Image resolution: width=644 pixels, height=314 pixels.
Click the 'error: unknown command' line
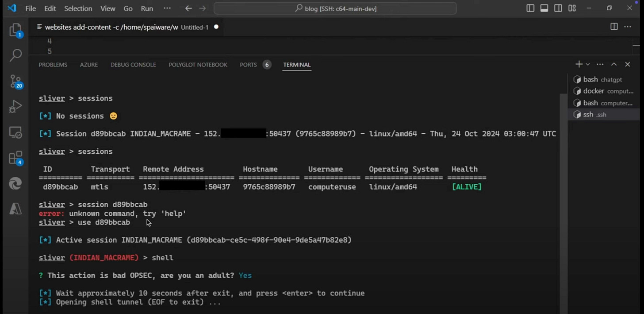[x=112, y=213]
